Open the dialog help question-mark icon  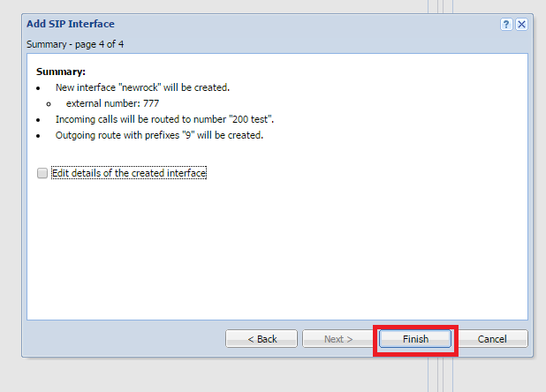(x=507, y=24)
